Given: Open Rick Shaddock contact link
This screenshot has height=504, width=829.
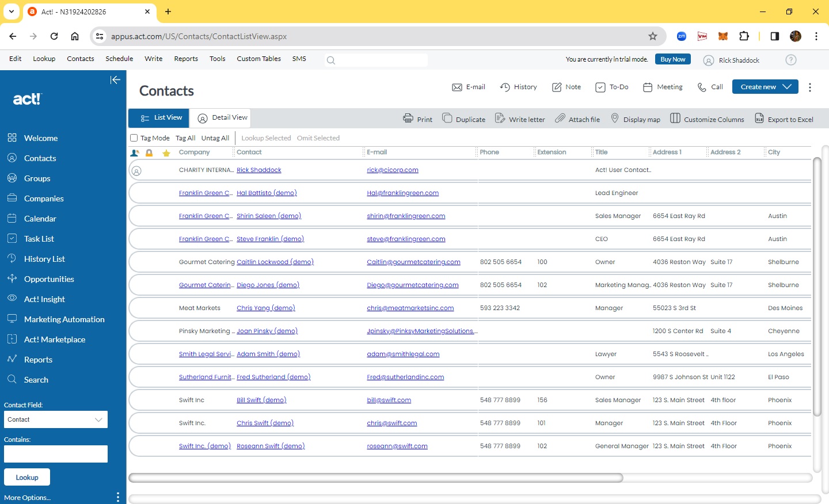Looking at the screenshot, I should tap(259, 170).
